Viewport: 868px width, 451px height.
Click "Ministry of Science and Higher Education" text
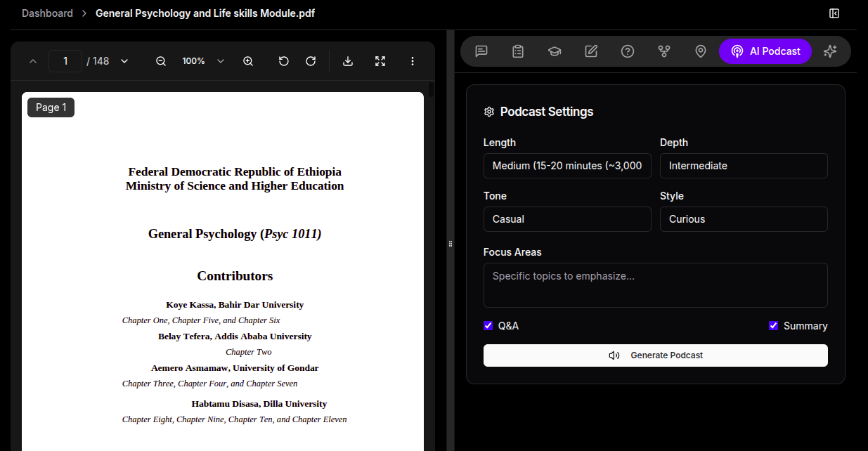pos(235,186)
